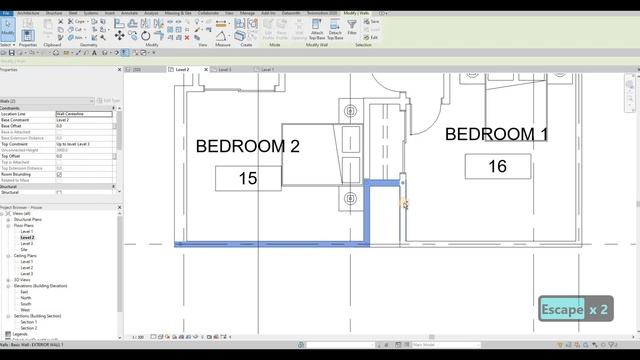Collapse the Floor Plans tree node

pyautogui.click(x=8, y=226)
